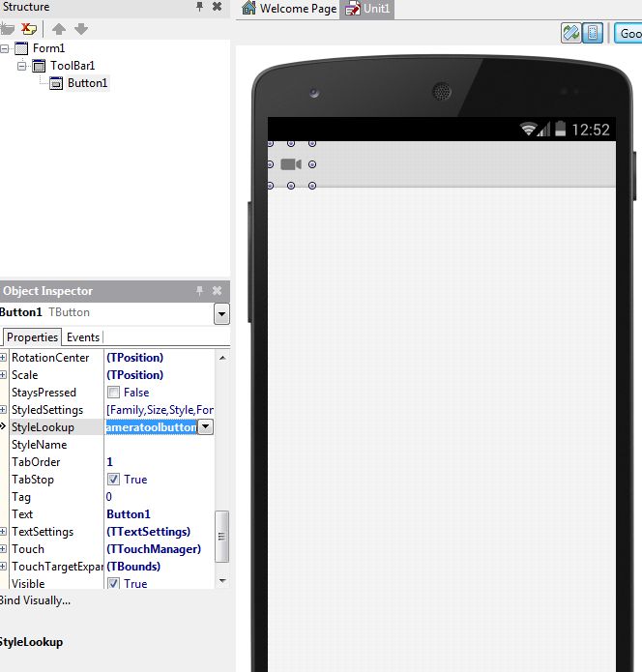Click the delete item icon in Structure toolbar

click(x=29, y=29)
